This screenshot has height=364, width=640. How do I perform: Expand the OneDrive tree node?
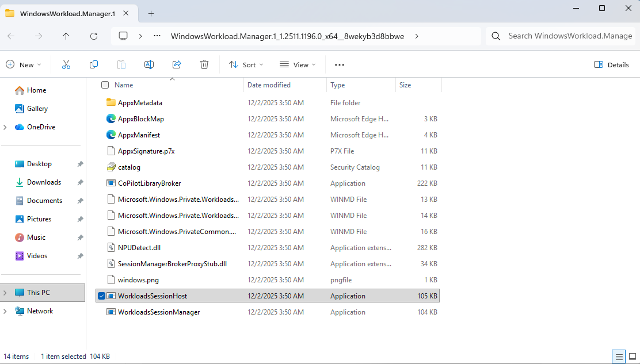click(x=5, y=127)
